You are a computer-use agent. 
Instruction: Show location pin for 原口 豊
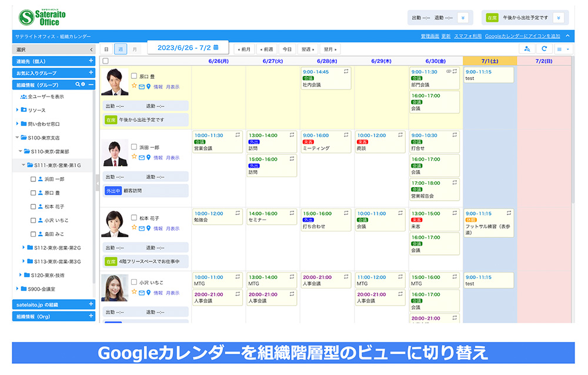pos(149,87)
